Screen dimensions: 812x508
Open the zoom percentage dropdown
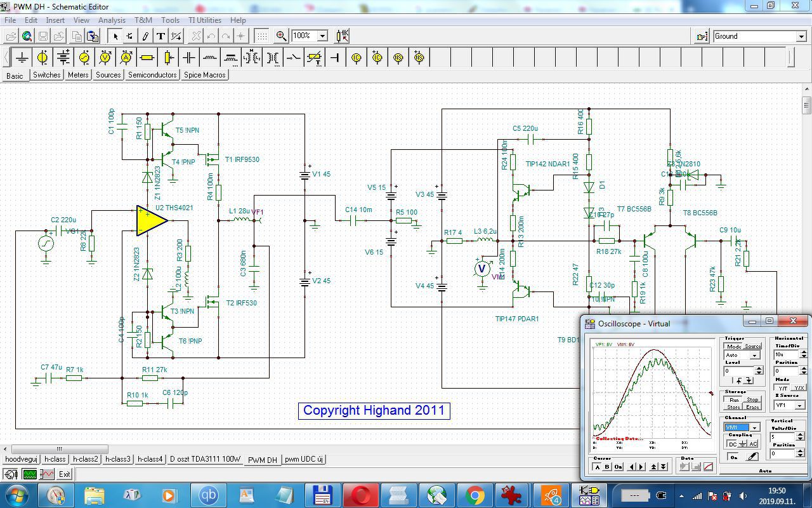(322, 36)
